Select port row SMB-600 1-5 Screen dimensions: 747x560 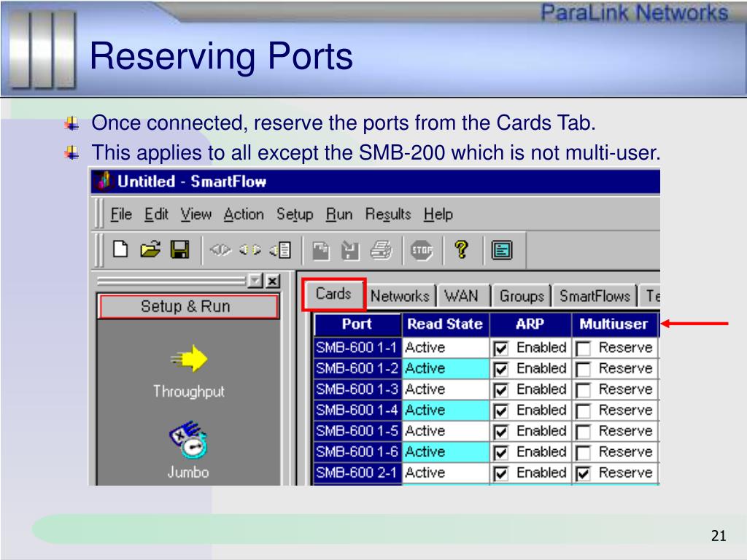[357, 431]
